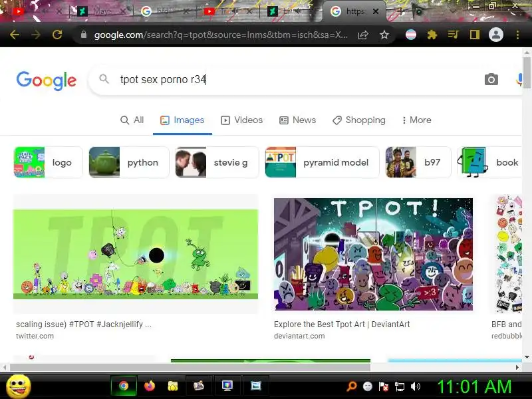Click the forward navigation arrow

coord(36,35)
